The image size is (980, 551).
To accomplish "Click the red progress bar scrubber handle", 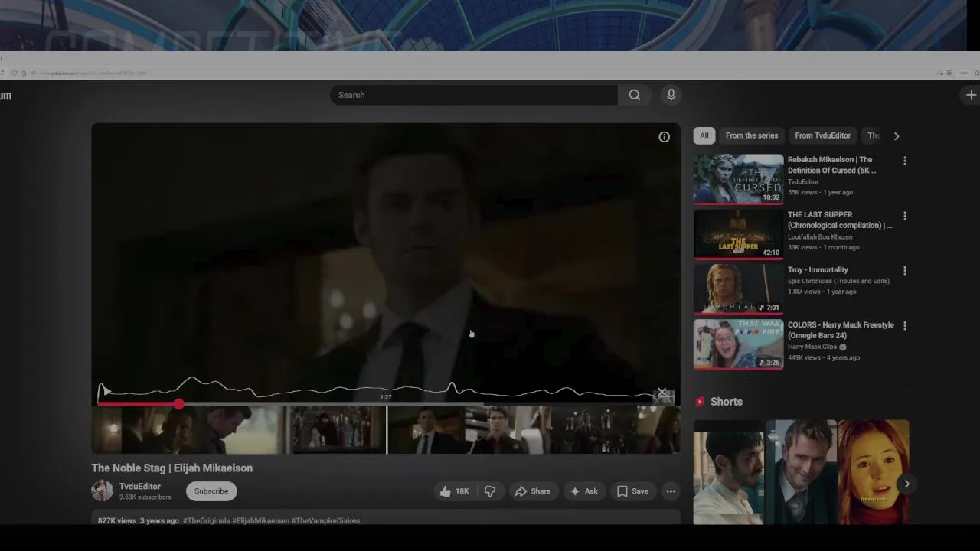I will tap(178, 403).
